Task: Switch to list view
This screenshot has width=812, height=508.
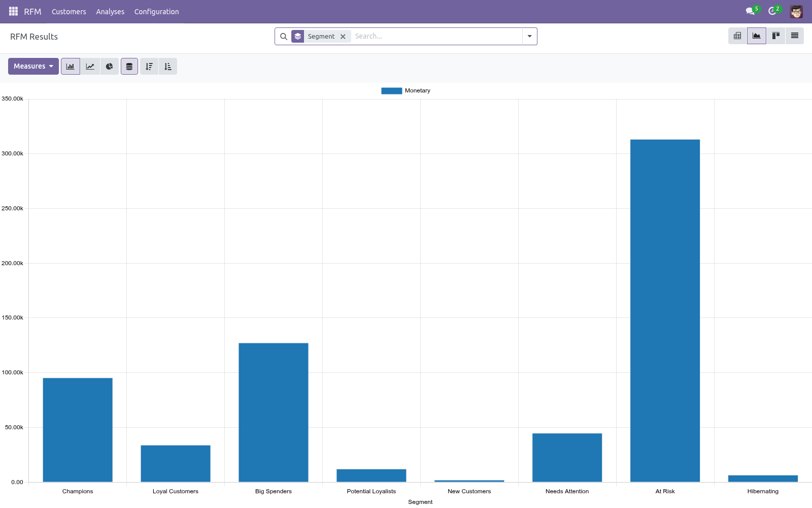Action: pyautogui.click(x=795, y=36)
